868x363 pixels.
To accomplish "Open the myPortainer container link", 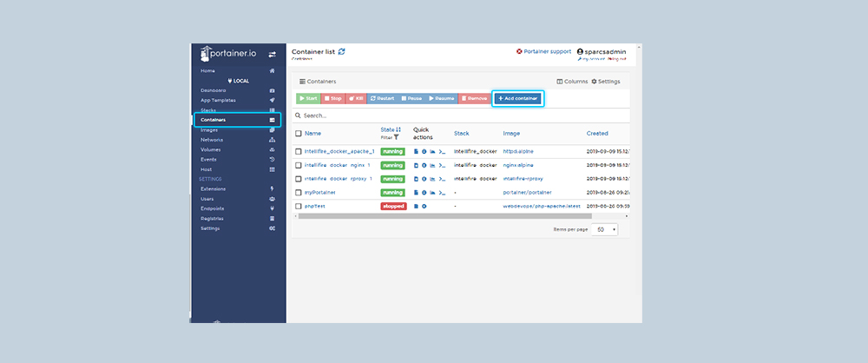I will tap(320, 193).
